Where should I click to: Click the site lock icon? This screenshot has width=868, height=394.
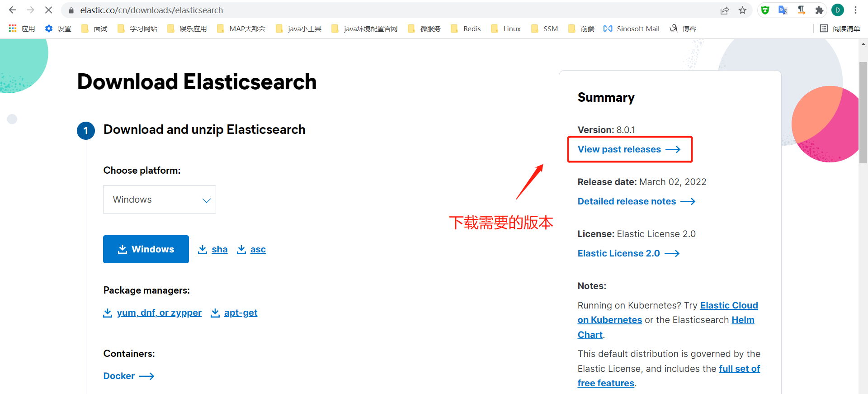[71, 10]
